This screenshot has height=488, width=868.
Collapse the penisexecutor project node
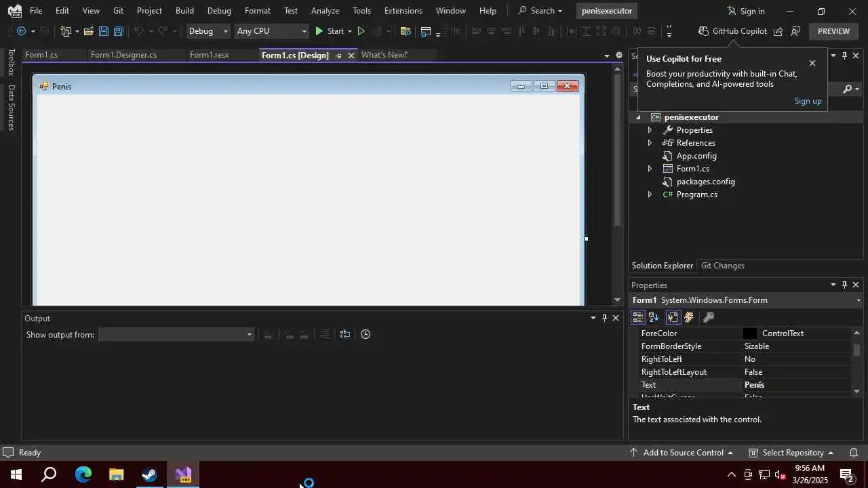[x=638, y=117]
